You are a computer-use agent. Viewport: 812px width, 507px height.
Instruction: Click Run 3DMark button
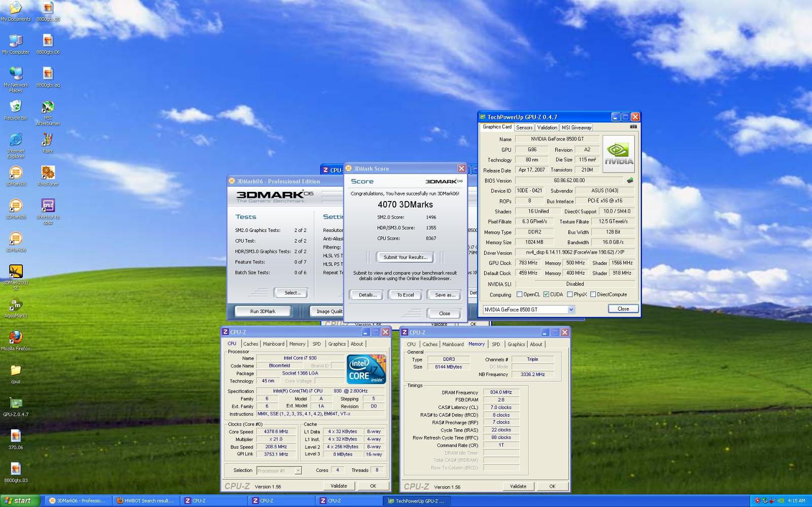click(x=263, y=312)
